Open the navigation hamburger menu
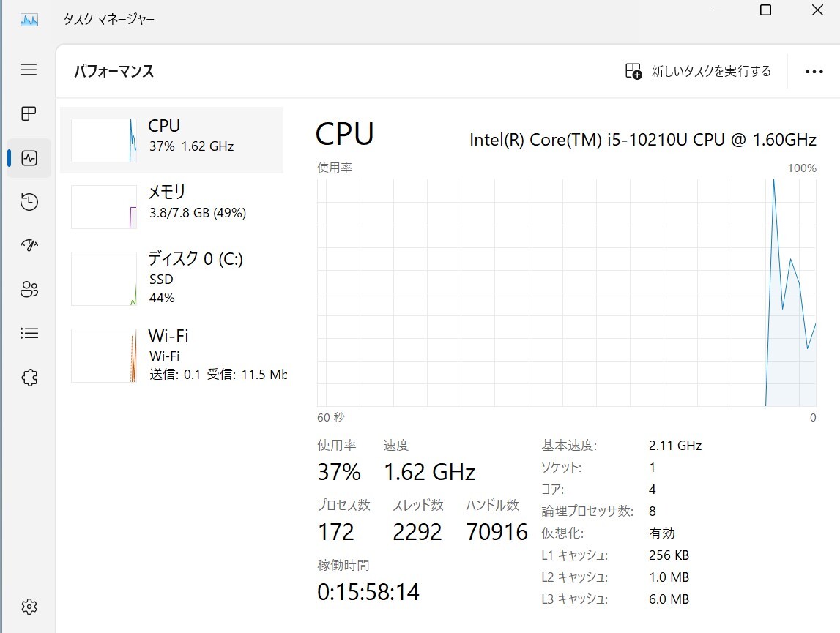The width and height of the screenshot is (840, 633). 29,70
